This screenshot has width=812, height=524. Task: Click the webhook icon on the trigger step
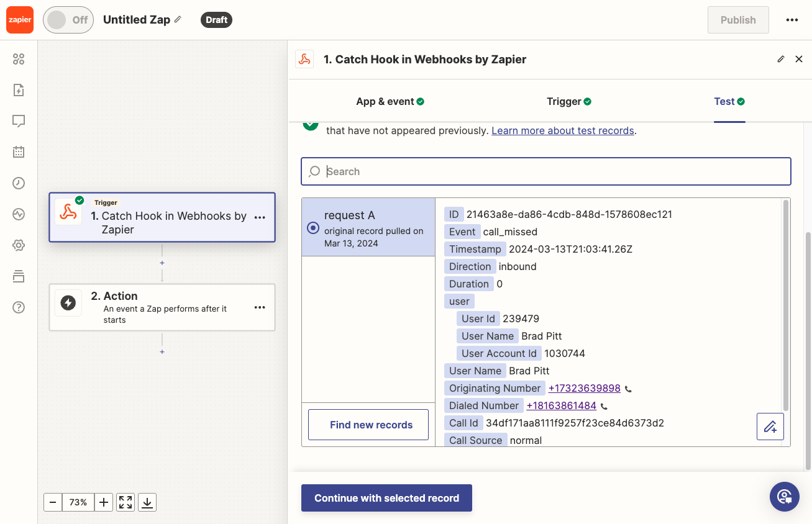click(x=68, y=212)
